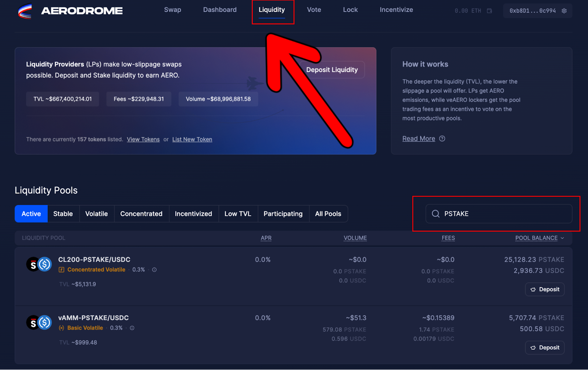The width and height of the screenshot is (588, 370).
Task: Click info icon next to CL200 0.3% fee
Action: [154, 270]
